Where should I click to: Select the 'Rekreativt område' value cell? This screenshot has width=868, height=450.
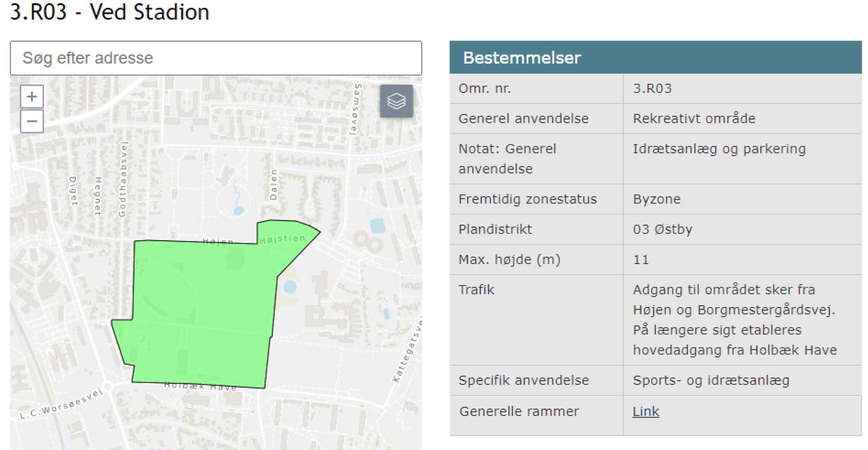pyautogui.click(x=694, y=118)
